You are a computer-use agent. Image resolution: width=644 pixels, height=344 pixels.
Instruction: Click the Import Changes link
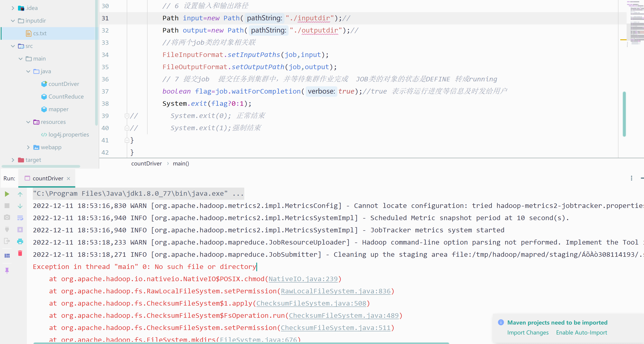pyautogui.click(x=528, y=332)
